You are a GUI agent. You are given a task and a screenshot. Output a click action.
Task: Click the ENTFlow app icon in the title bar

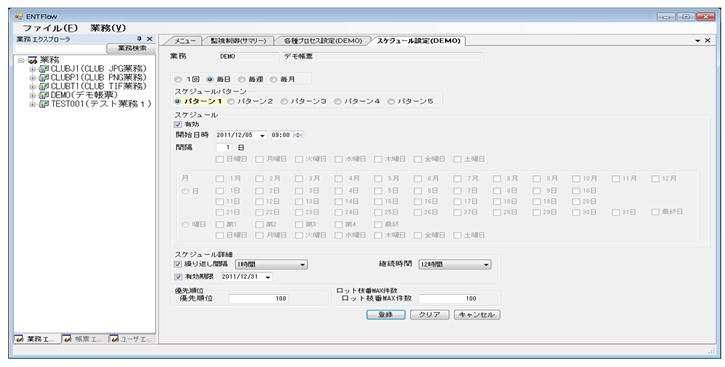(x=19, y=17)
